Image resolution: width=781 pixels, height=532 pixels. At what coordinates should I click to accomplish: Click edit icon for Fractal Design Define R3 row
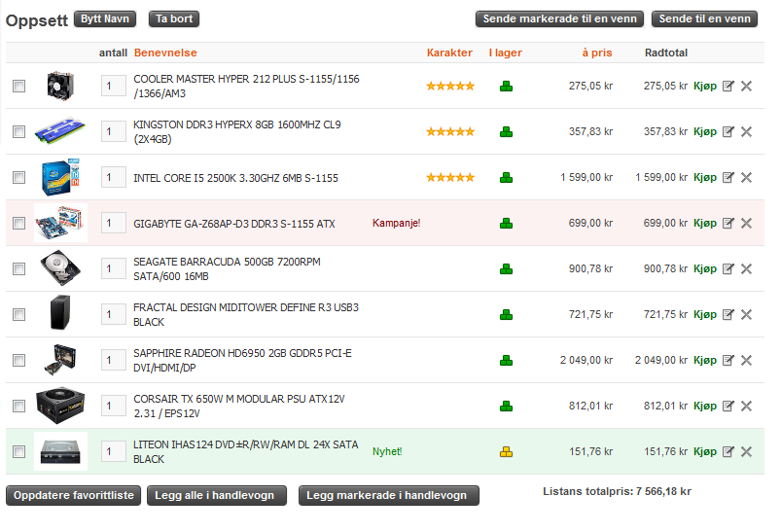point(728,315)
